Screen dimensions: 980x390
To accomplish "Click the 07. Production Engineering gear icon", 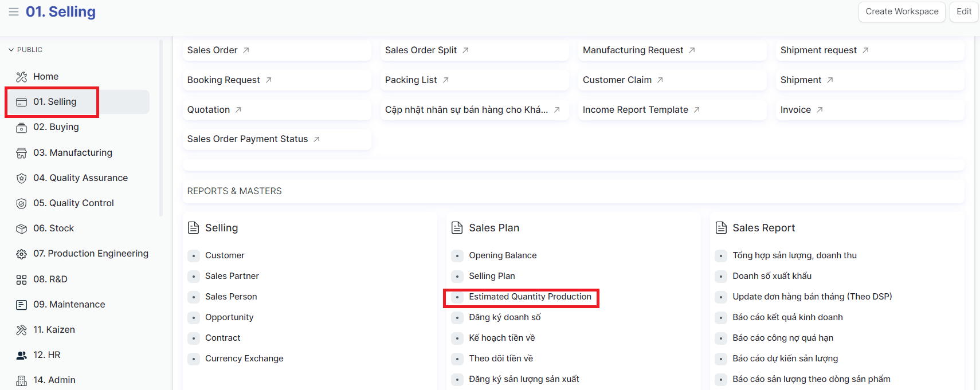I will (22, 254).
